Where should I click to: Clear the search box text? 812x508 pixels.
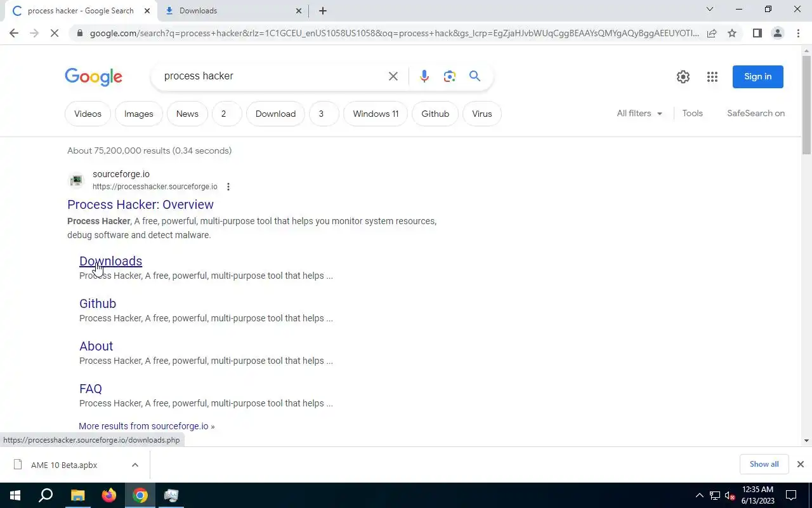[x=393, y=76]
